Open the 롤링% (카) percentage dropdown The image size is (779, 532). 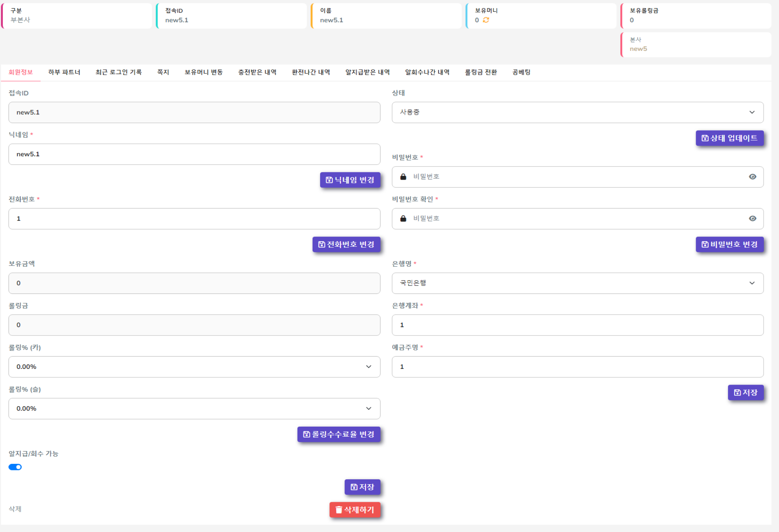(194, 367)
